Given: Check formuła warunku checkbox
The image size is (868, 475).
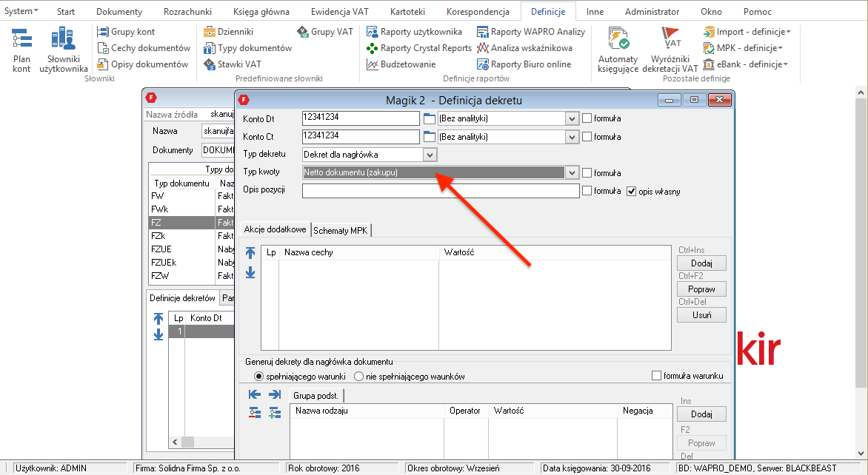Looking at the screenshot, I should (x=655, y=376).
